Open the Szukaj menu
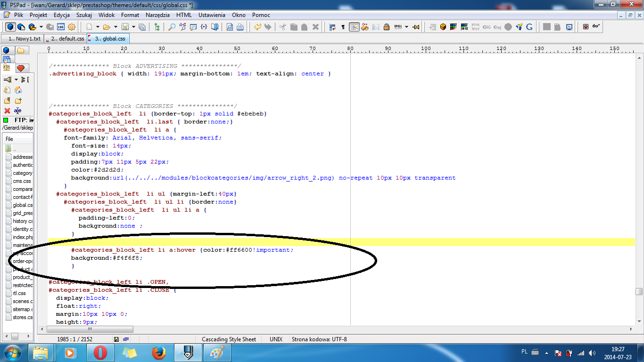Viewport: 644px width, 362px height. tap(84, 15)
